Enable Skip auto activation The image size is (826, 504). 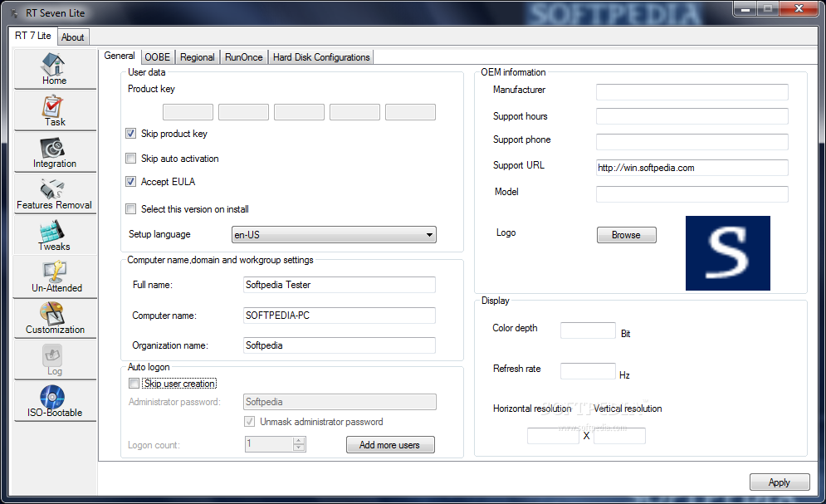point(130,159)
